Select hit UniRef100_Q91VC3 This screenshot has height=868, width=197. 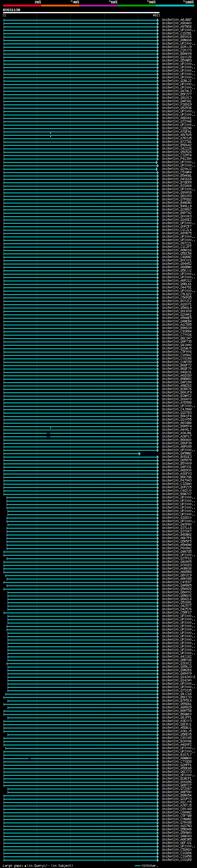177,98
